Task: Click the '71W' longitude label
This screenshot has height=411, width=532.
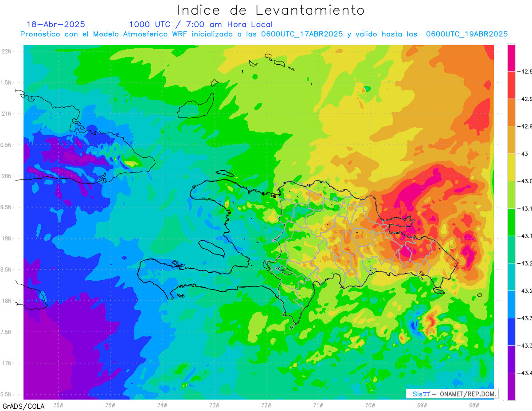Action: click(x=318, y=405)
